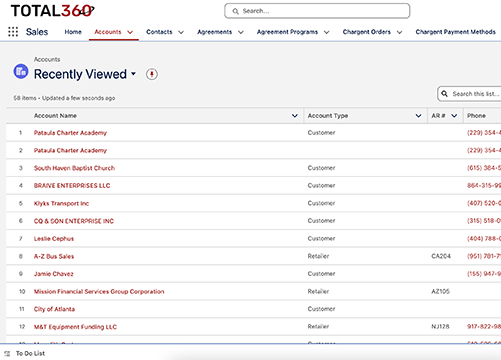Go to the Home tab

coord(73,32)
